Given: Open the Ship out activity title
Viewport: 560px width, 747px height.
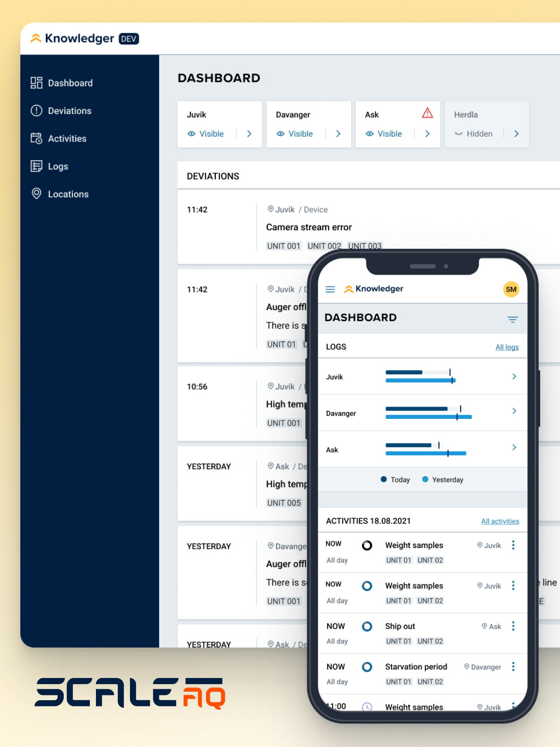Looking at the screenshot, I should point(400,626).
